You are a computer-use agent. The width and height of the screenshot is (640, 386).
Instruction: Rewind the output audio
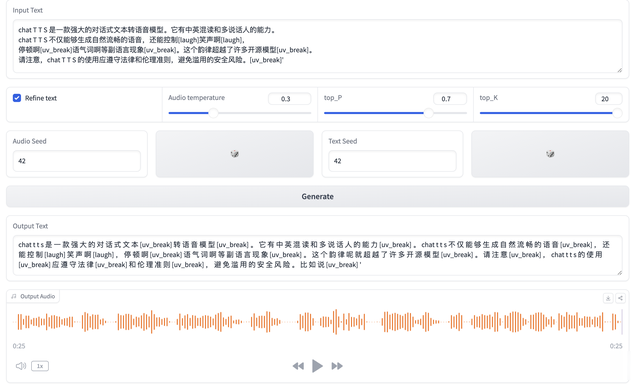298,366
